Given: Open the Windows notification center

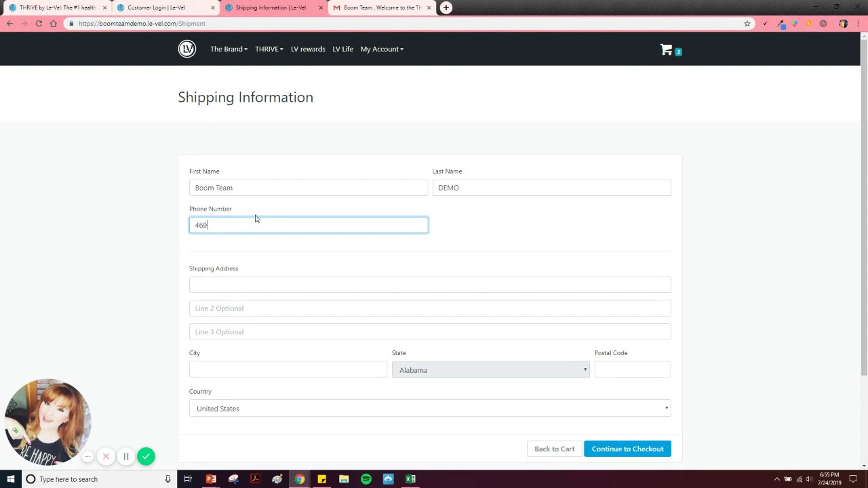Looking at the screenshot, I should [853, 479].
